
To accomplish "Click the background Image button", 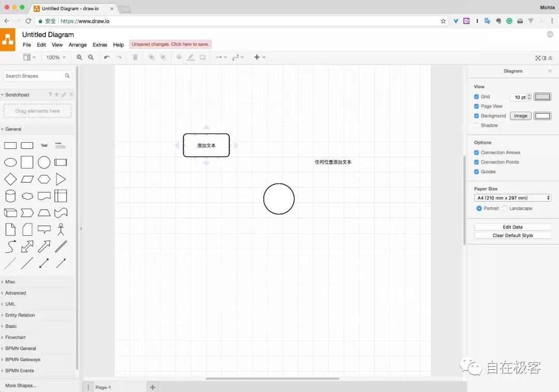I will coord(521,116).
